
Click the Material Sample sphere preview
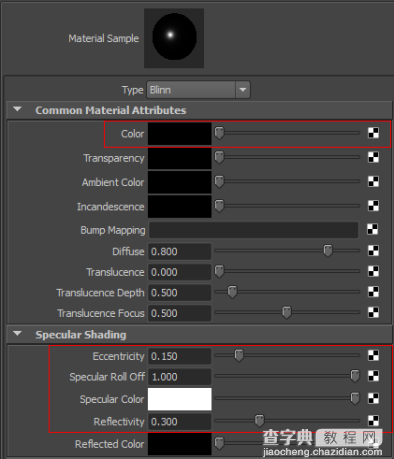[x=174, y=38]
